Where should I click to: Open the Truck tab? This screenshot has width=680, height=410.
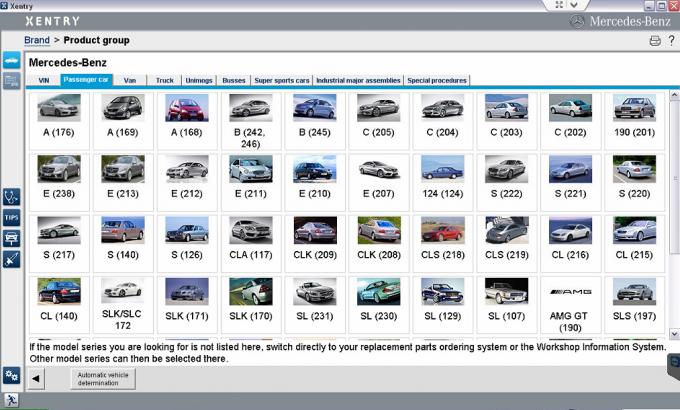164,80
